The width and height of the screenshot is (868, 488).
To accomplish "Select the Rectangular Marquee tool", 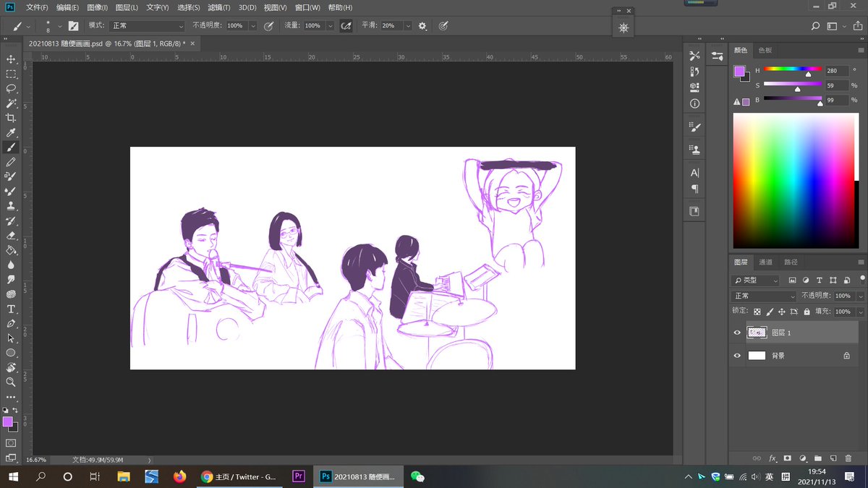I will click(11, 74).
